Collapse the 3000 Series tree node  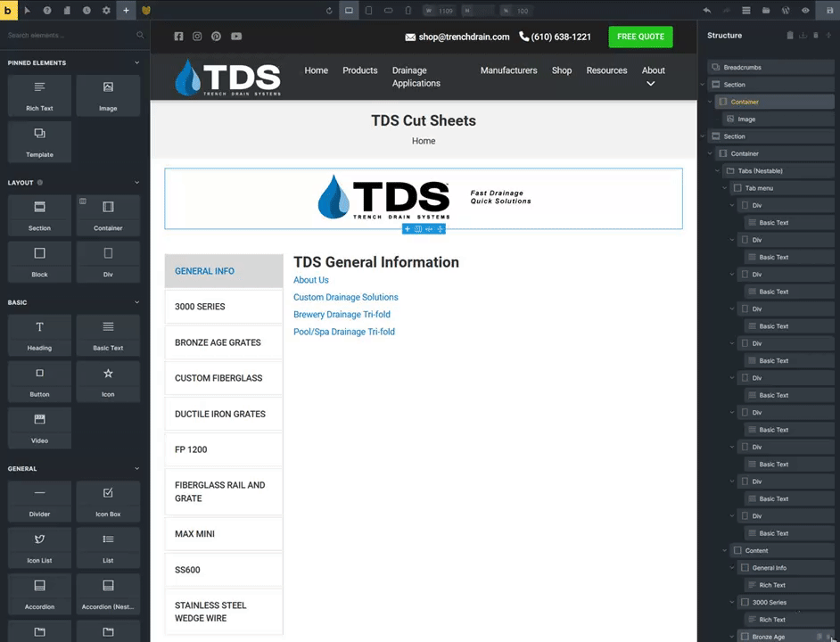732,603
